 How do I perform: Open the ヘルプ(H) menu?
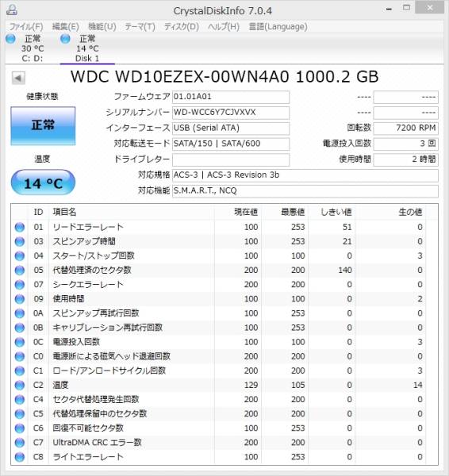224,27
